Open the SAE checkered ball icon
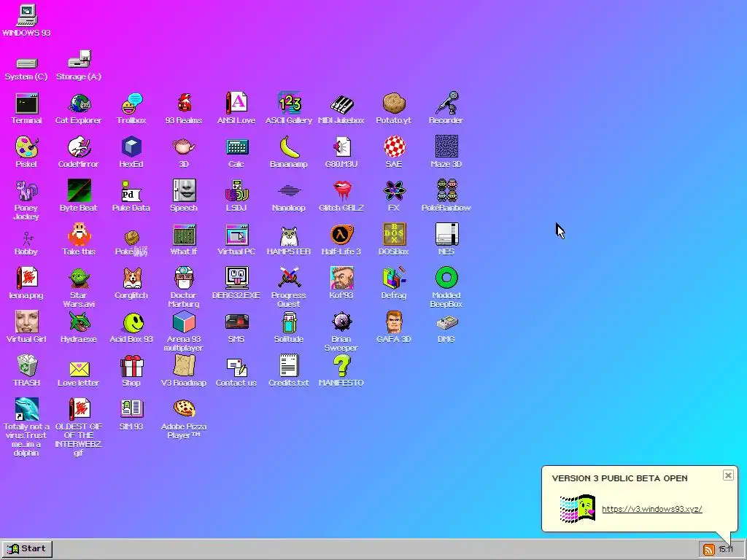The width and height of the screenshot is (747, 560). [x=394, y=147]
